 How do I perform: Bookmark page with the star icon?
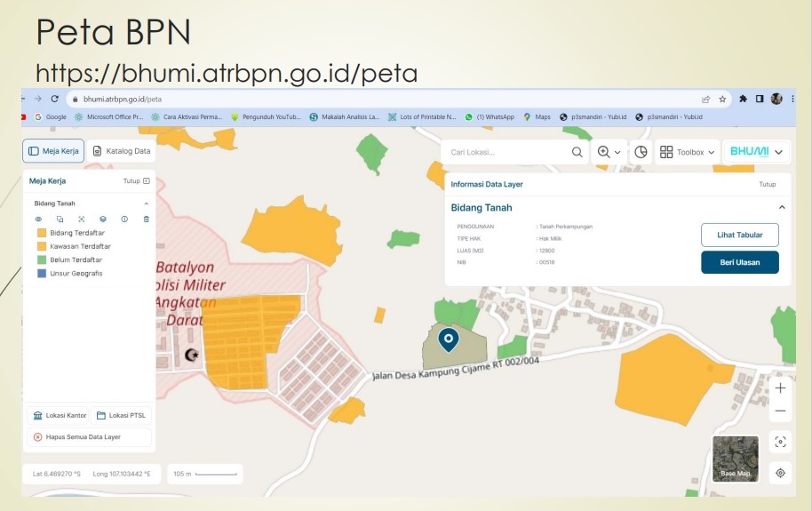[723, 100]
